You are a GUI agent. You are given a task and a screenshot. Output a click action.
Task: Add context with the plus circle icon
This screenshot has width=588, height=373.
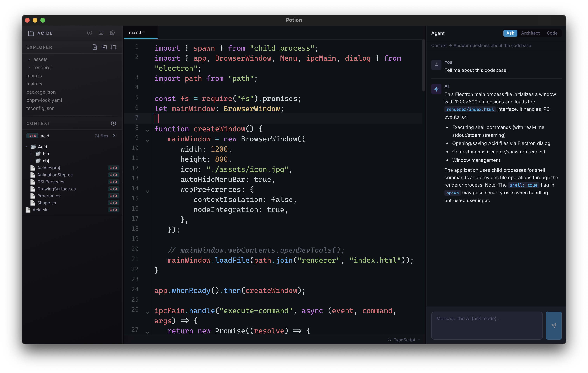tap(114, 123)
